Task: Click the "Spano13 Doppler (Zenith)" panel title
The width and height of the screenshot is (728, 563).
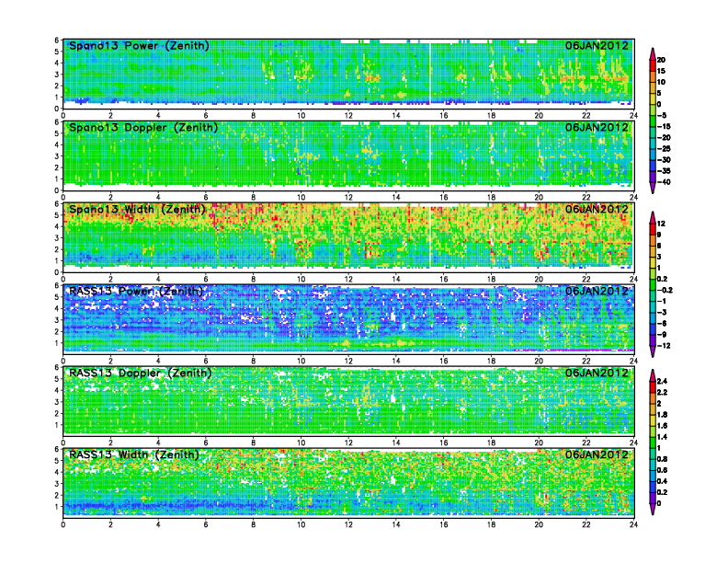Action: point(143,128)
